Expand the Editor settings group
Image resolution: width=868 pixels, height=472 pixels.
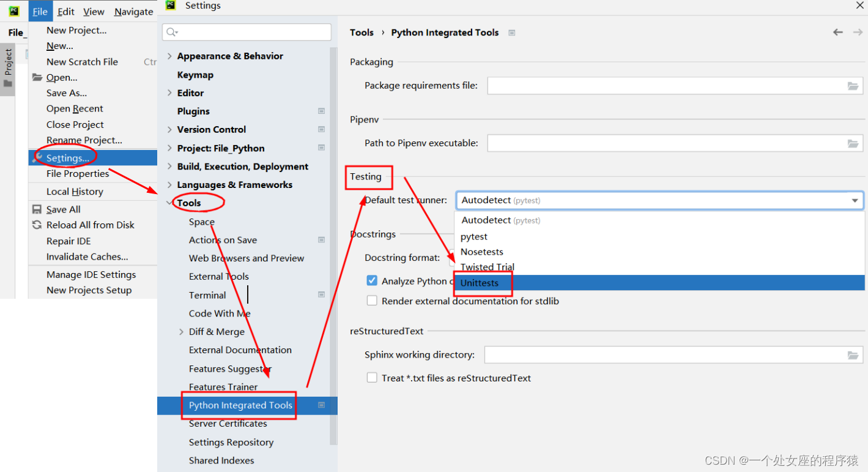pos(169,92)
